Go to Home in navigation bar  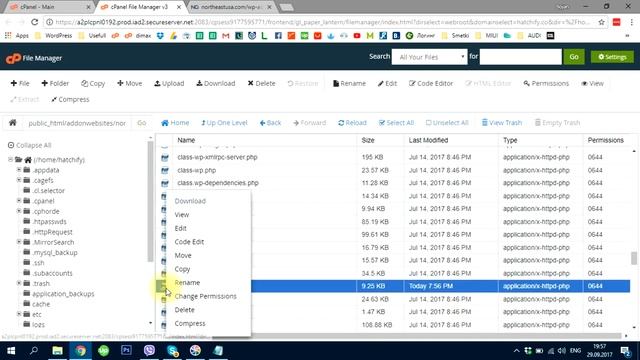coord(175,123)
